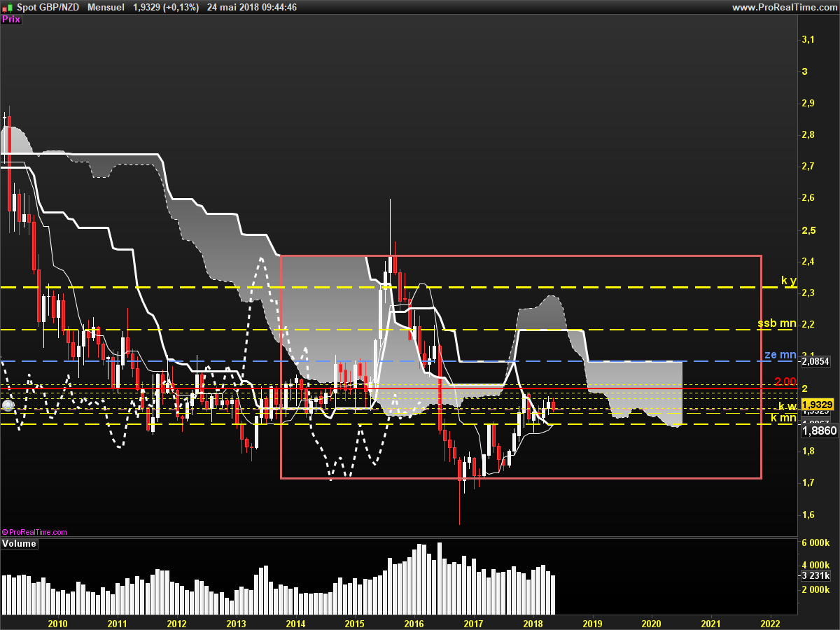Click the Spot GBP/NZD instrument name

47,7
